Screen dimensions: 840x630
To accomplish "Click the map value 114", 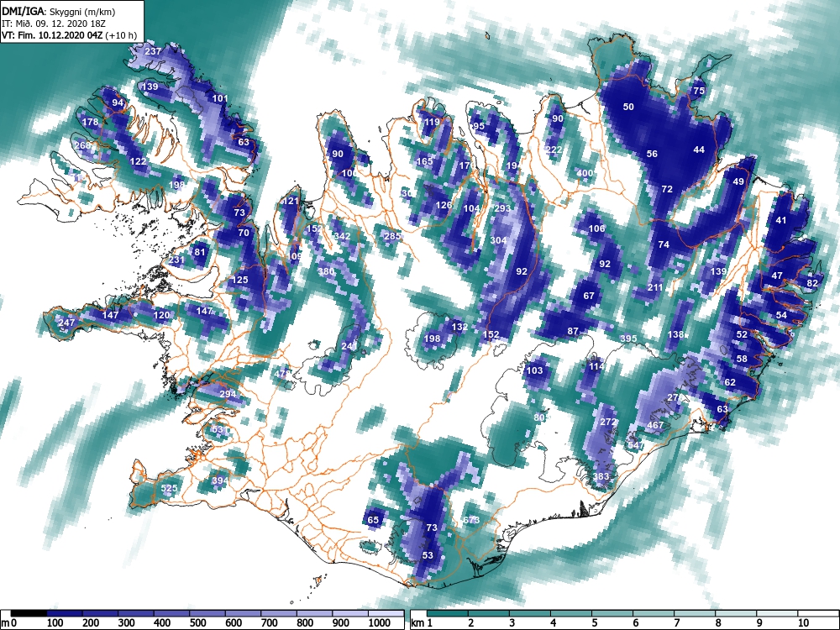I will click(x=596, y=366).
